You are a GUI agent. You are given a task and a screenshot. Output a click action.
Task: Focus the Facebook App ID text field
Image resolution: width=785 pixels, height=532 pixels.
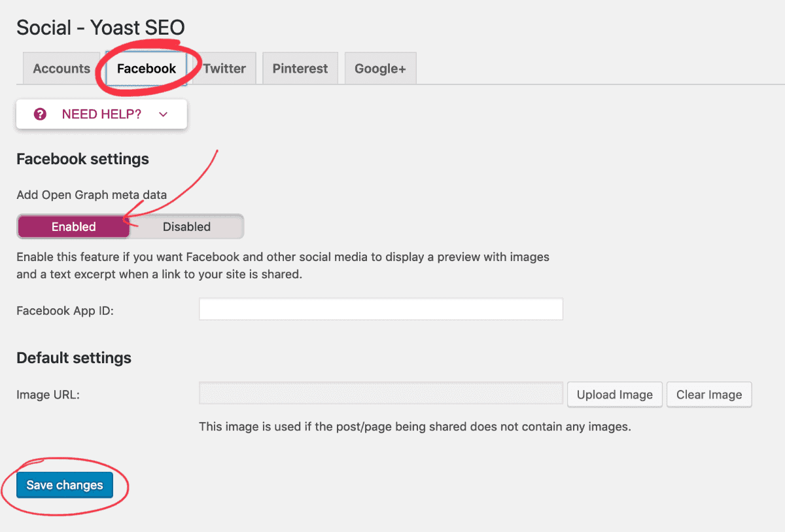point(381,310)
